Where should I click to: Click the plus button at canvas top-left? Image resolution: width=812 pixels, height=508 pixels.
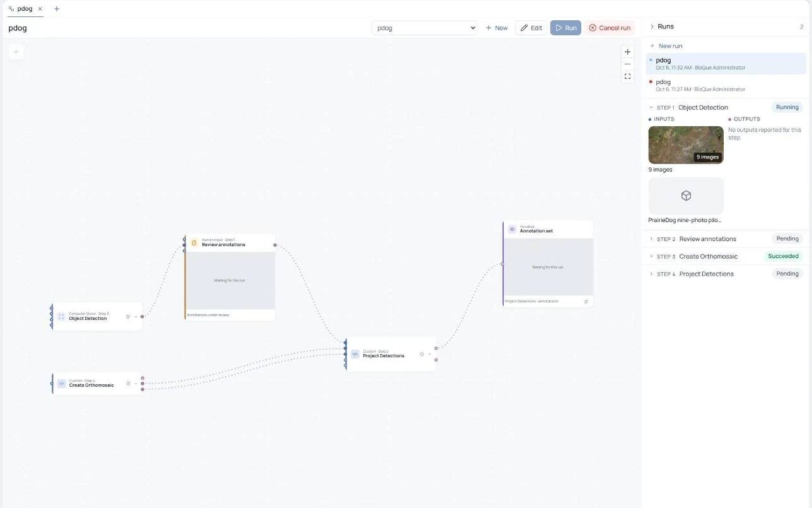click(x=16, y=52)
